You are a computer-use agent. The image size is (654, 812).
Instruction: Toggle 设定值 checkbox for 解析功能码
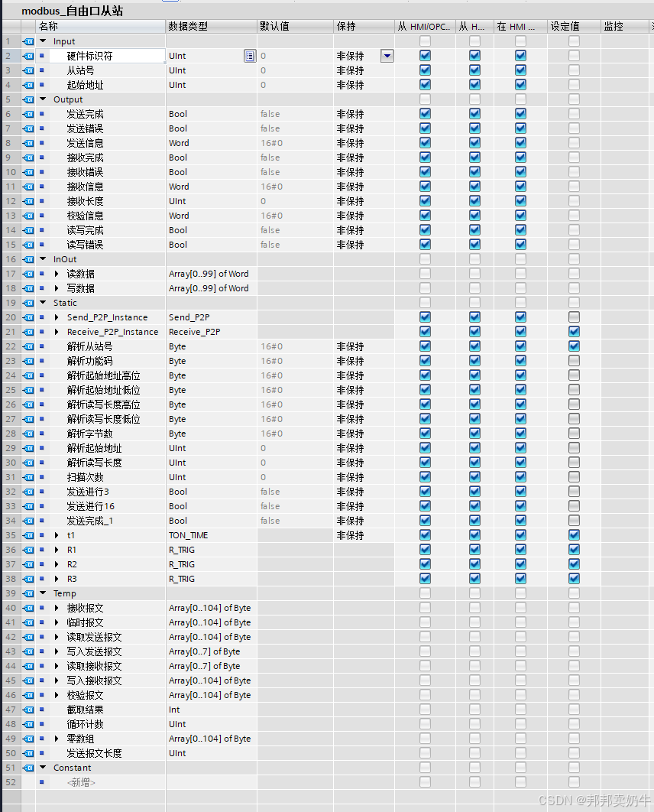pos(574,360)
